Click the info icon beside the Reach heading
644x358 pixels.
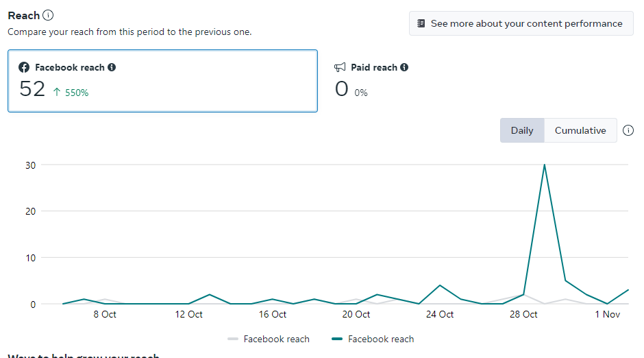pyautogui.click(x=48, y=15)
